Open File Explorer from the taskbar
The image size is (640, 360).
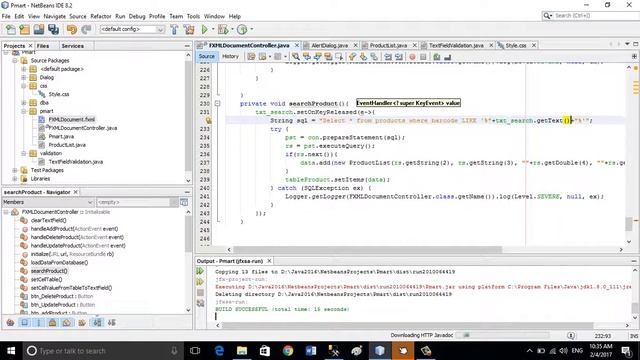pos(242,351)
